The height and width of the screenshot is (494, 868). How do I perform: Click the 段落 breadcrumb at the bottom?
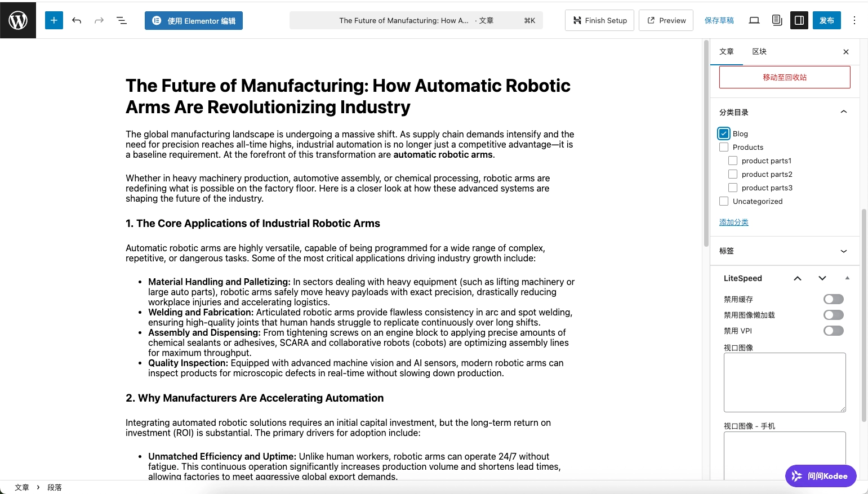point(55,487)
